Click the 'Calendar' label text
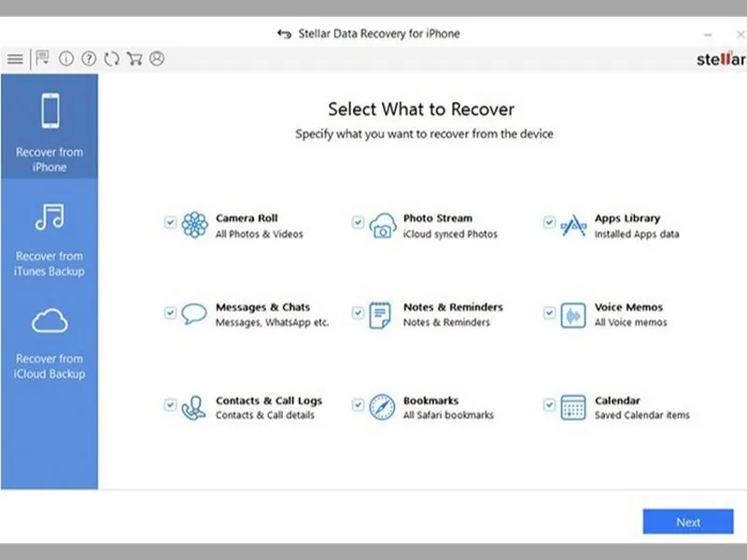The height and width of the screenshot is (560, 747). [617, 400]
